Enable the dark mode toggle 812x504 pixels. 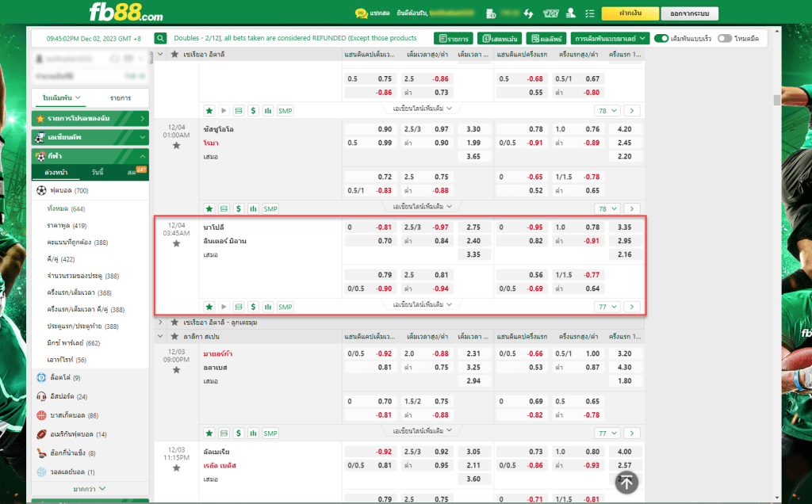(724, 38)
